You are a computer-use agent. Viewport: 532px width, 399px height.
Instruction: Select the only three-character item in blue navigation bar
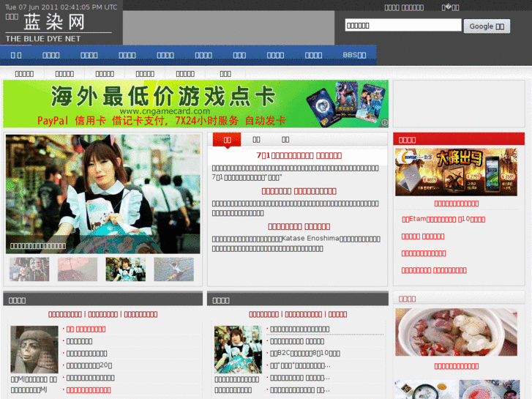239,55
